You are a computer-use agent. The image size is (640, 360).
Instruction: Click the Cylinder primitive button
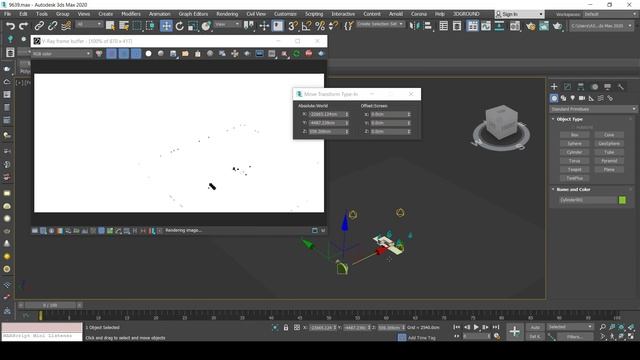pyautogui.click(x=574, y=152)
